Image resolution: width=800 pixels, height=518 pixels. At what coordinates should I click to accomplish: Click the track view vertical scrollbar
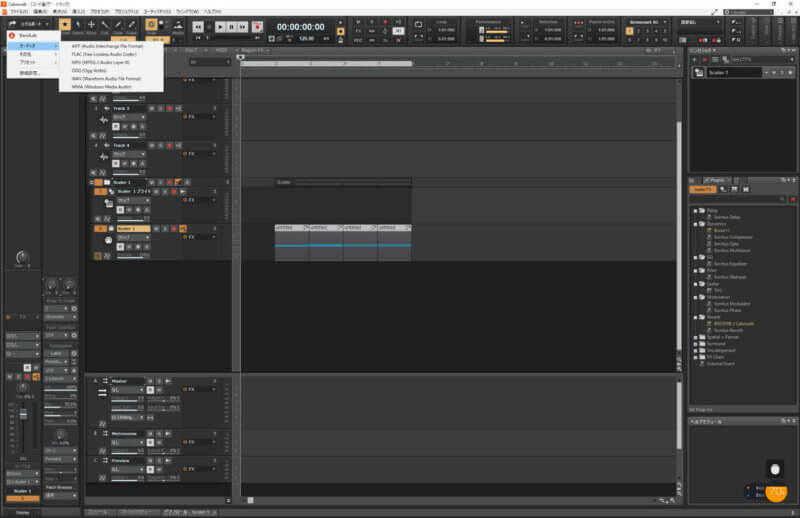tap(679, 235)
